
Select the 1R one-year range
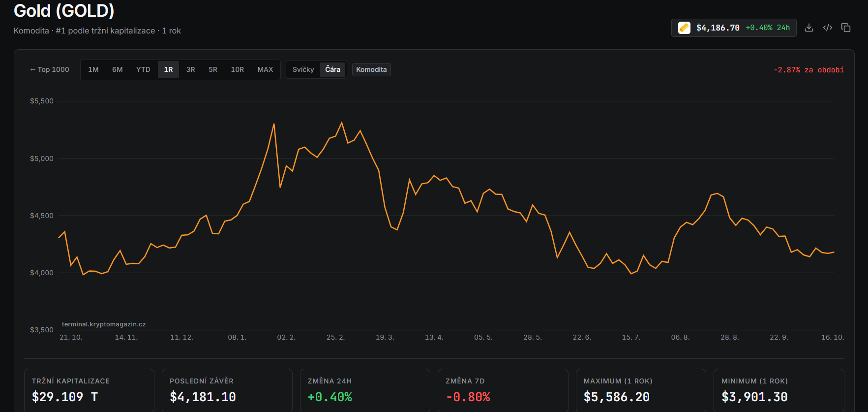click(168, 69)
